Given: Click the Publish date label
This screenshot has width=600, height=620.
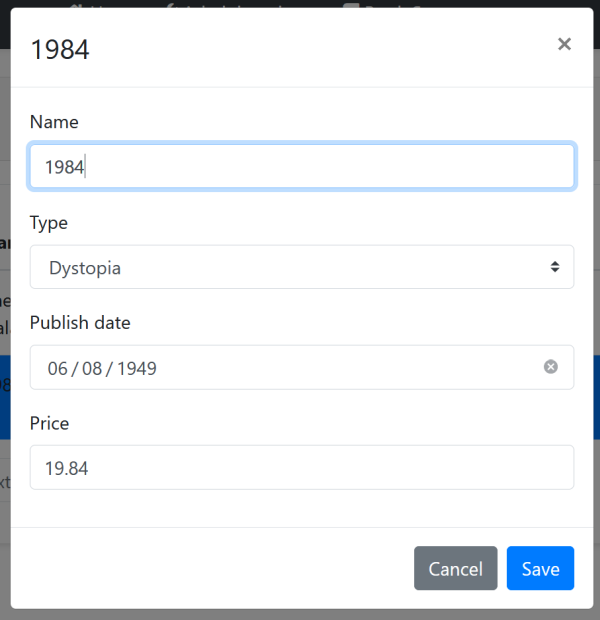Looking at the screenshot, I should (80, 322).
